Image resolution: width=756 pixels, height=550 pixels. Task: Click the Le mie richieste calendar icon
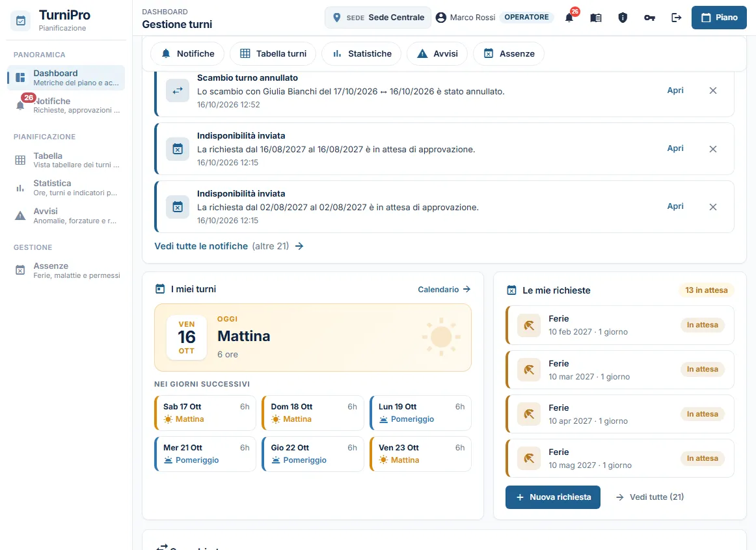pyautogui.click(x=511, y=290)
